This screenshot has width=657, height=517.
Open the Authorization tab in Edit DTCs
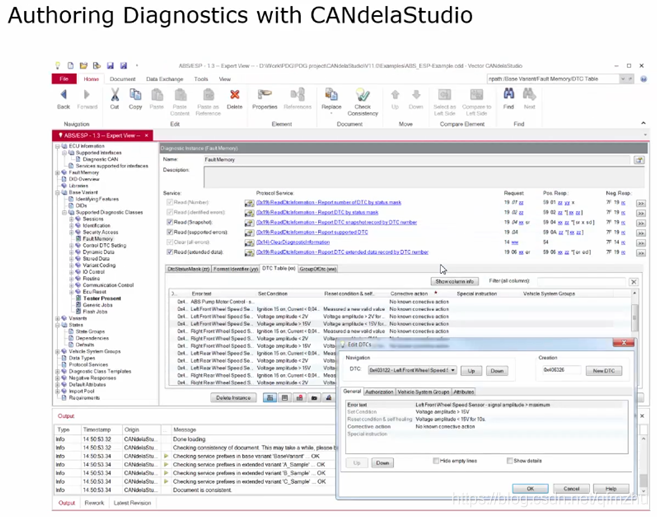coord(379,392)
